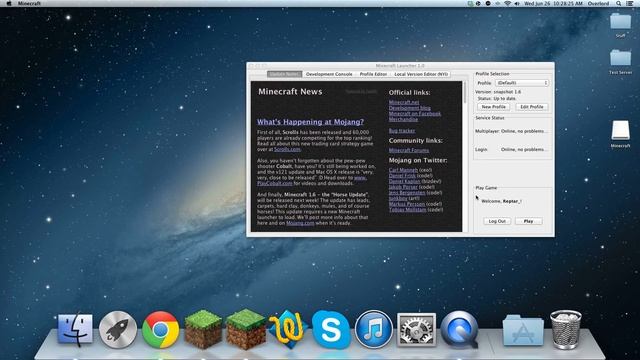The height and width of the screenshot is (360, 640).
Task: Click the Edit Profile button
Action: click(x=531, y=107)
